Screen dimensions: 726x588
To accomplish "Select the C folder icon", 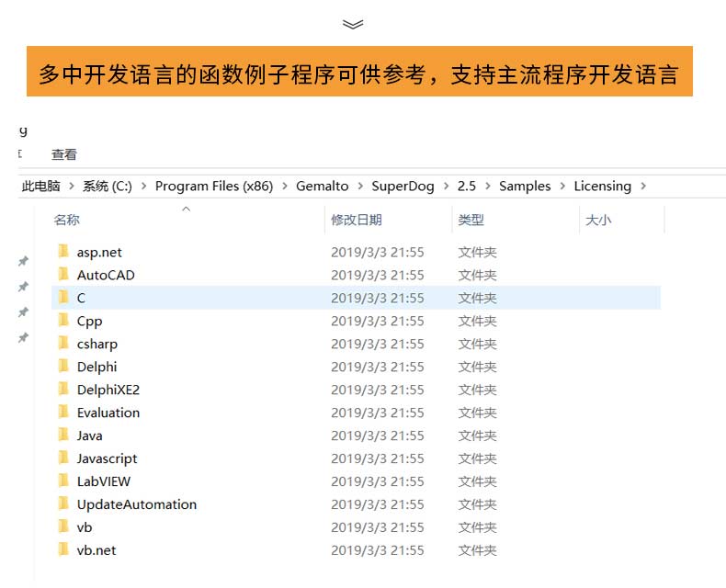I will point(63,297).
